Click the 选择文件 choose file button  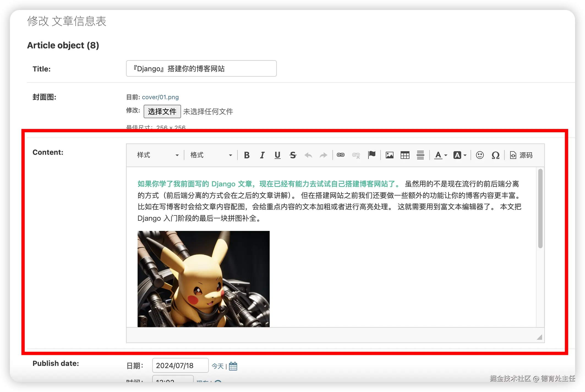pos(162,112)
